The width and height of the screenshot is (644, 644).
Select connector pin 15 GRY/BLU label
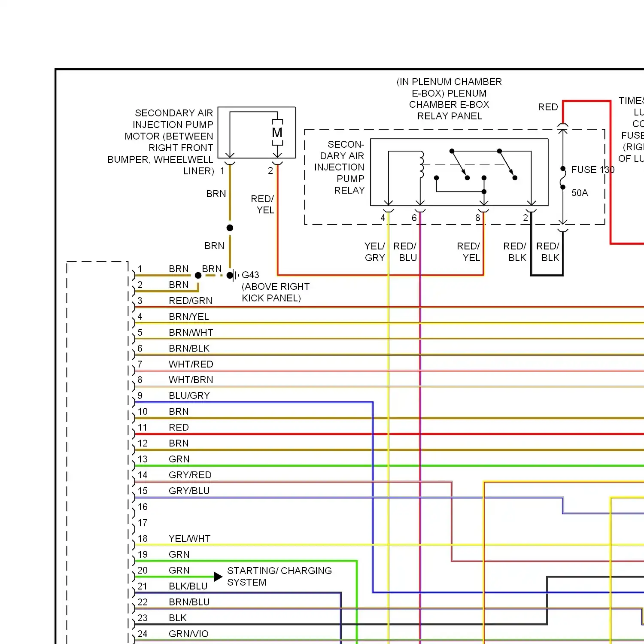tap(189, 491)
